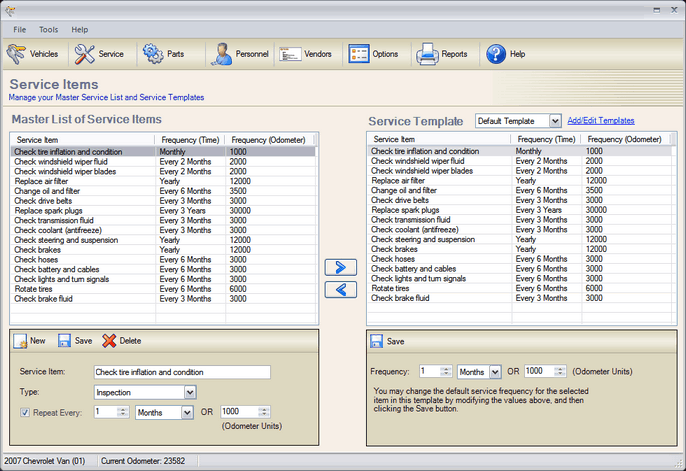Click the Save disk icon in template panel
Screen dimensions: 686x471
(376, 341)
